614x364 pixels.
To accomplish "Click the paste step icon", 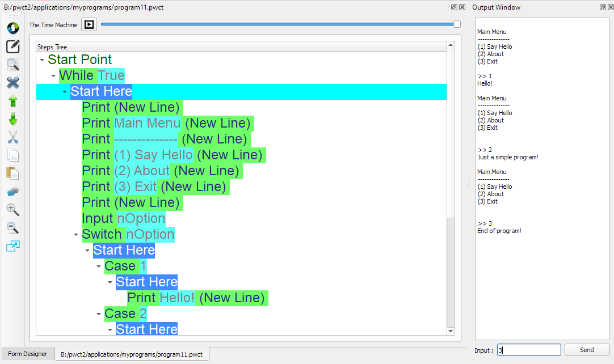I will click(x=12, y=173).
